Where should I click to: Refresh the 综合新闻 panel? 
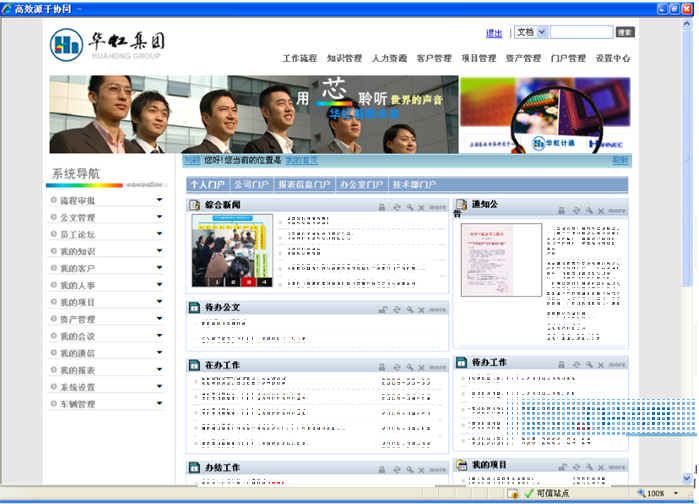pos(396,207)
